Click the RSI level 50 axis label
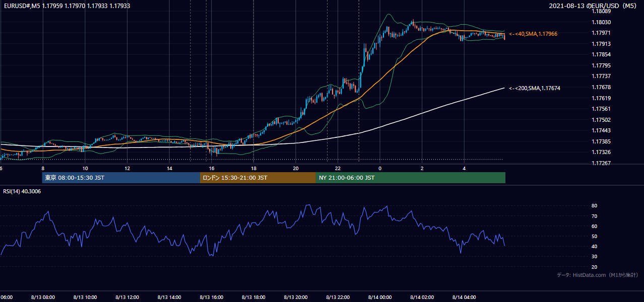 pyautogui.click(x=594, y=236)
